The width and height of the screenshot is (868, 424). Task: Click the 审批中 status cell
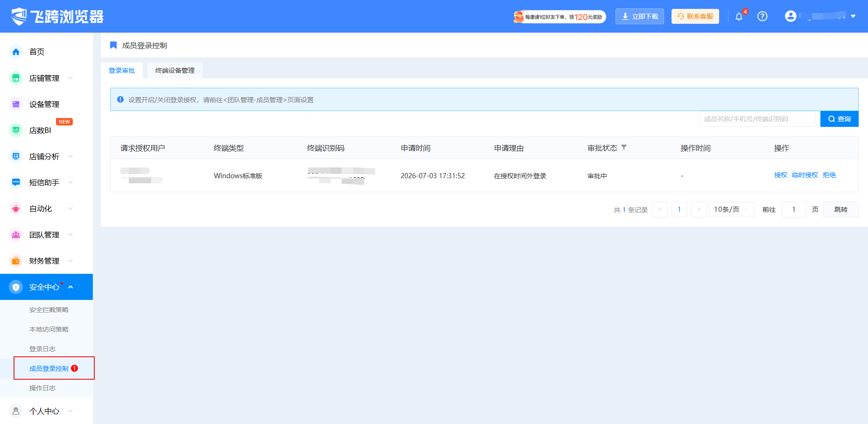(597, 176)
